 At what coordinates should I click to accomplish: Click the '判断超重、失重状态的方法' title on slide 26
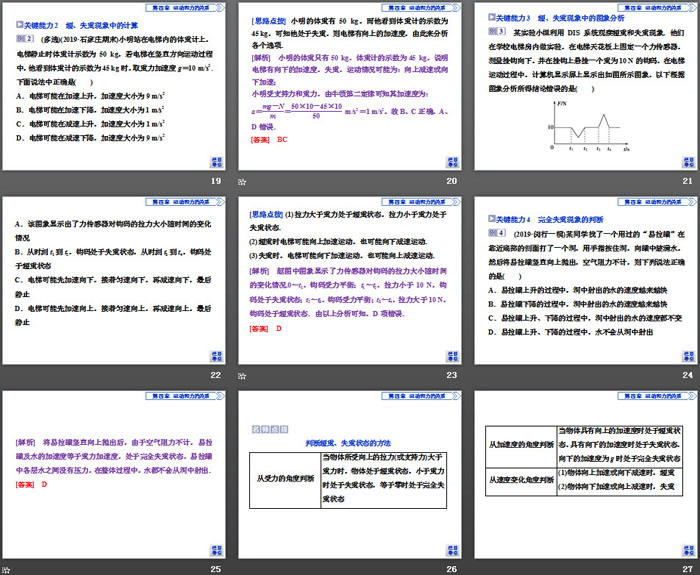point(348,443)
